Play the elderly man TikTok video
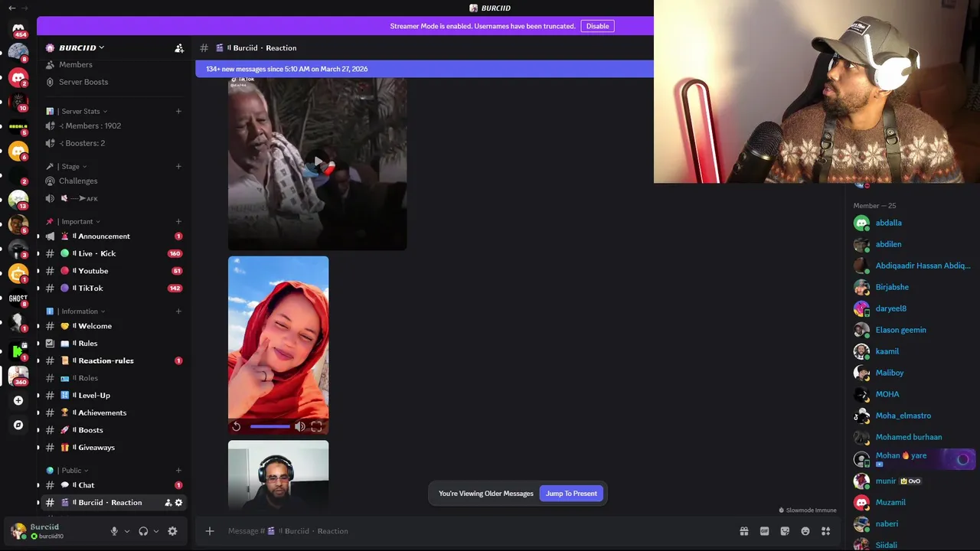This screenshot has height=551, width=980. tap(317, 161)
